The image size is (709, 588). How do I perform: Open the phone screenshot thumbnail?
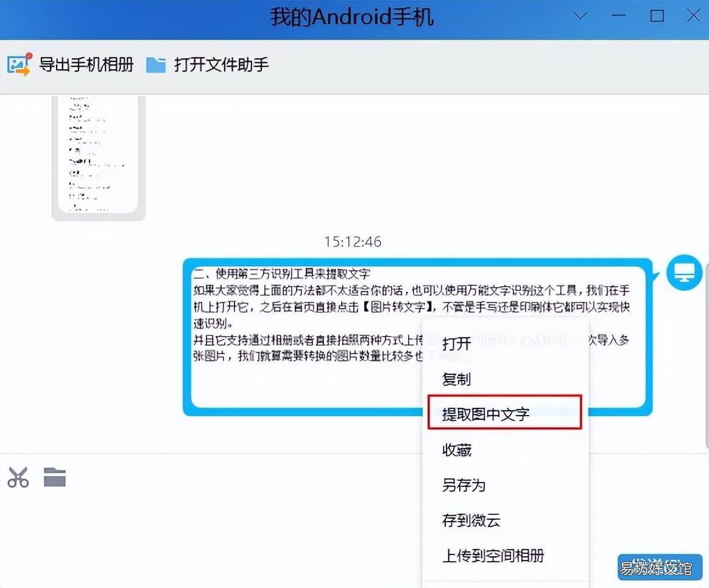tap(99, 158)
